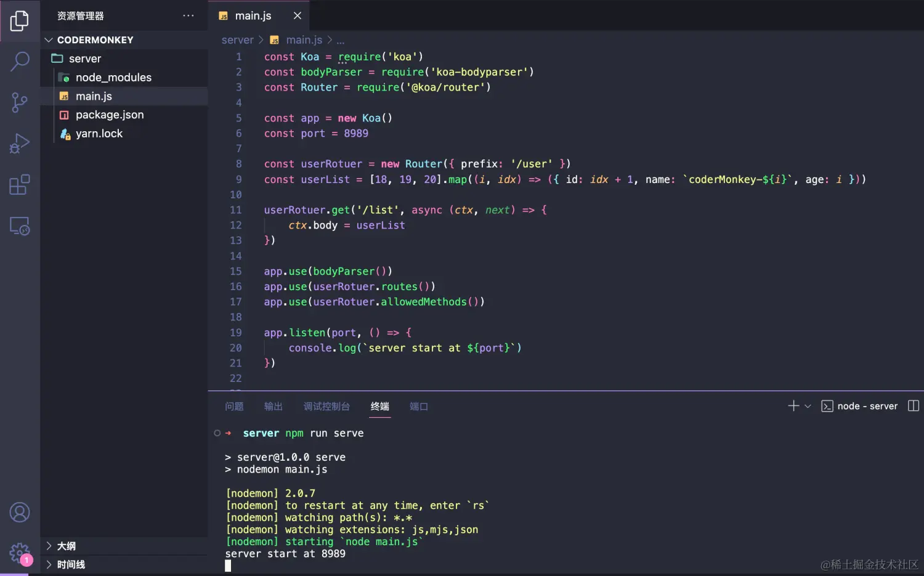
Task: Click the '/list' route string
Action: [378, 210]
